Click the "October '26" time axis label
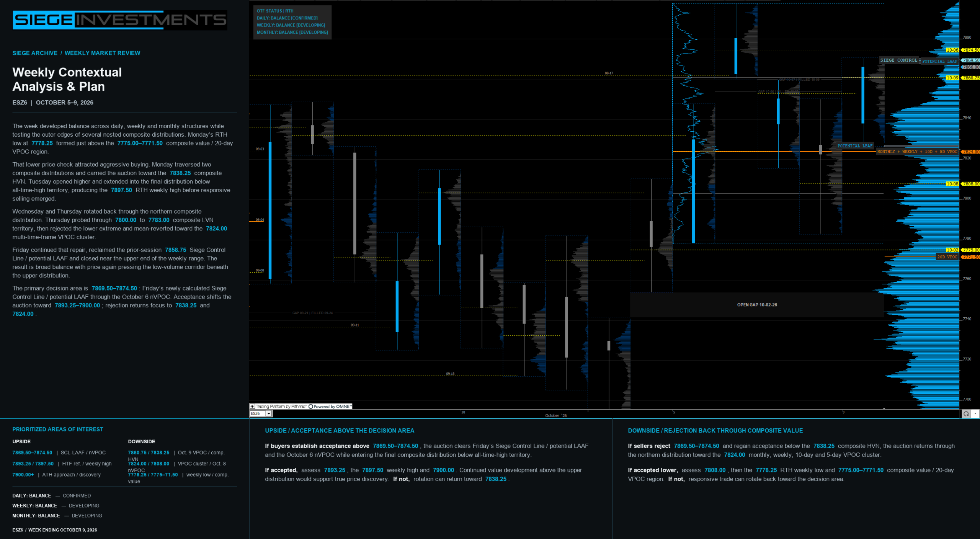Viewport: 980px width, 539px height. 556,415
